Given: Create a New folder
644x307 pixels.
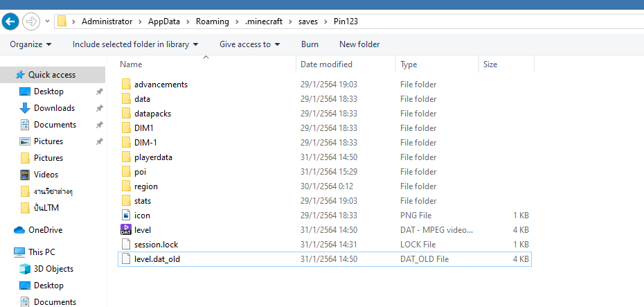Looking at the screenshot, I should pos(359,44).
